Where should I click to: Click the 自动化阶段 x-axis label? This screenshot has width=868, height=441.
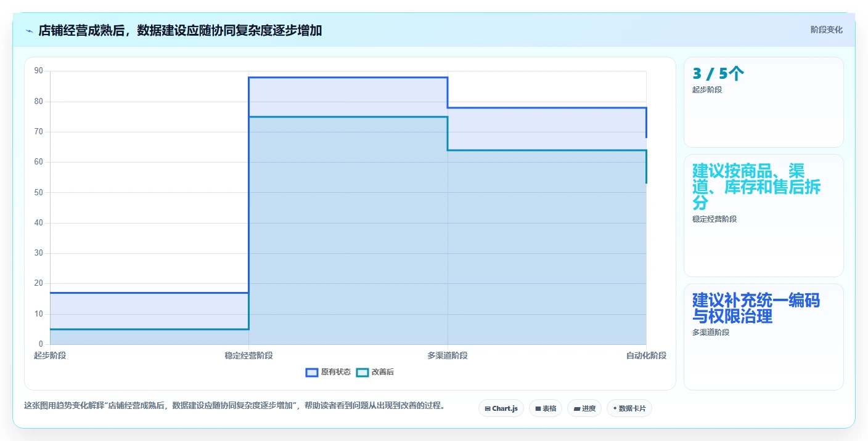[646, 355]
